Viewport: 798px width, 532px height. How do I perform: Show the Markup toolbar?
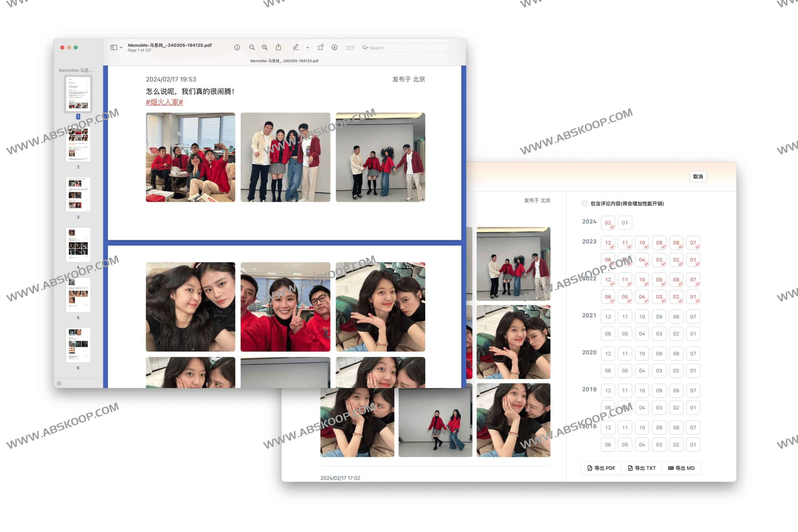[334, 47]
